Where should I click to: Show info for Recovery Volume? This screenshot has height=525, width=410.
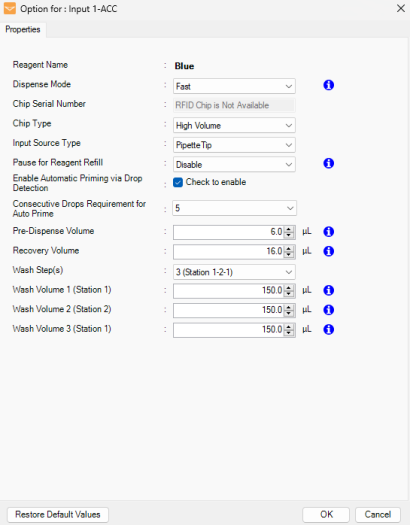(328, 251)
